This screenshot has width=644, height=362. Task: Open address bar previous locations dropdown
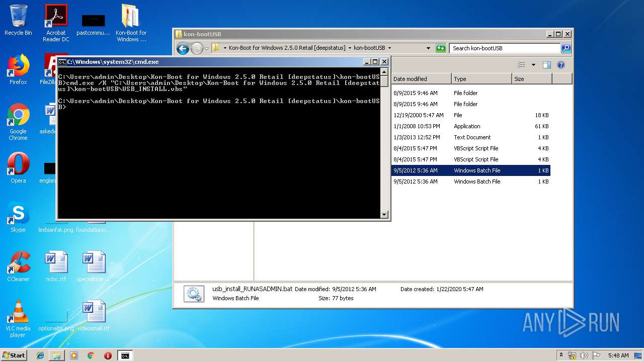pyautogui.click(x=428, y=48)
